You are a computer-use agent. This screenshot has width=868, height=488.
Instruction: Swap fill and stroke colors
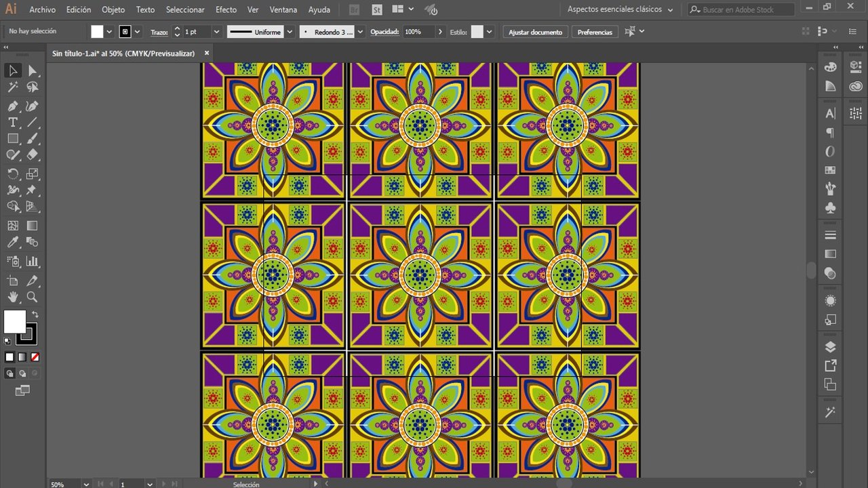click(x=35, y=314)
